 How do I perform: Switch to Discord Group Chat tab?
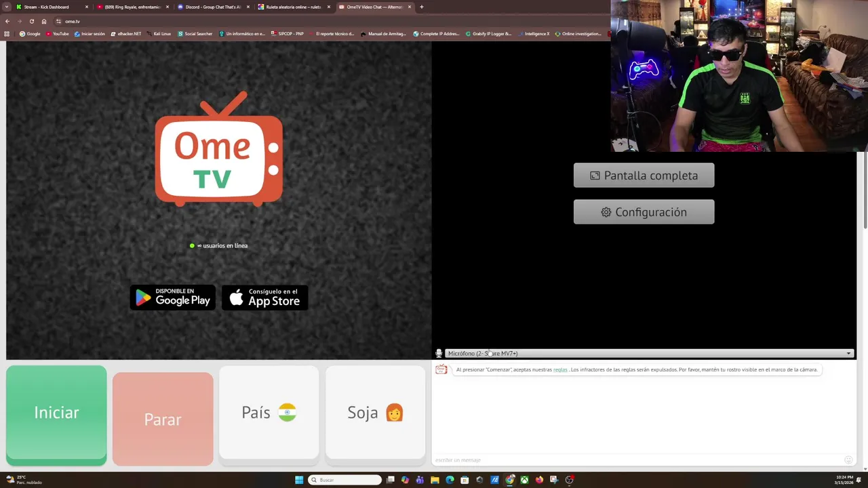212,7
